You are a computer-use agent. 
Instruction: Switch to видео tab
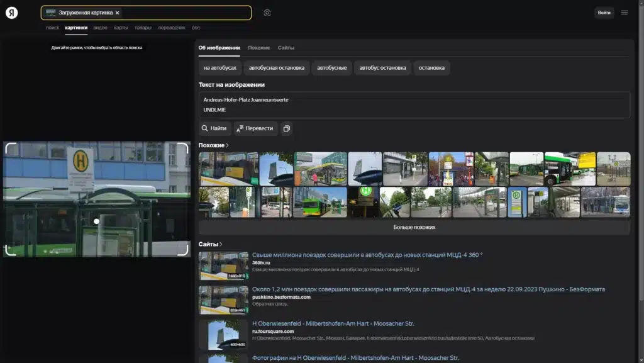point(100,28)
